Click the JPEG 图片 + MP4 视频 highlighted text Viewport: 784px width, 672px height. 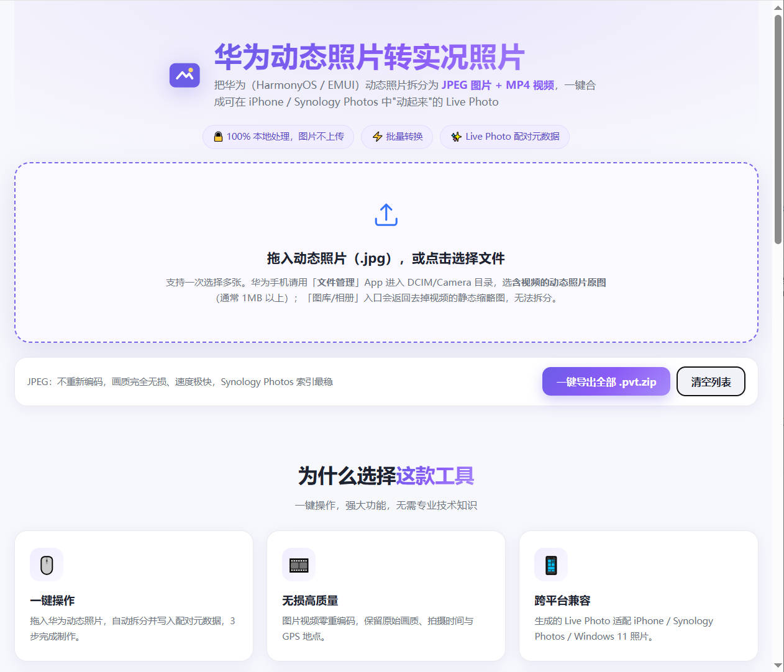498,85
